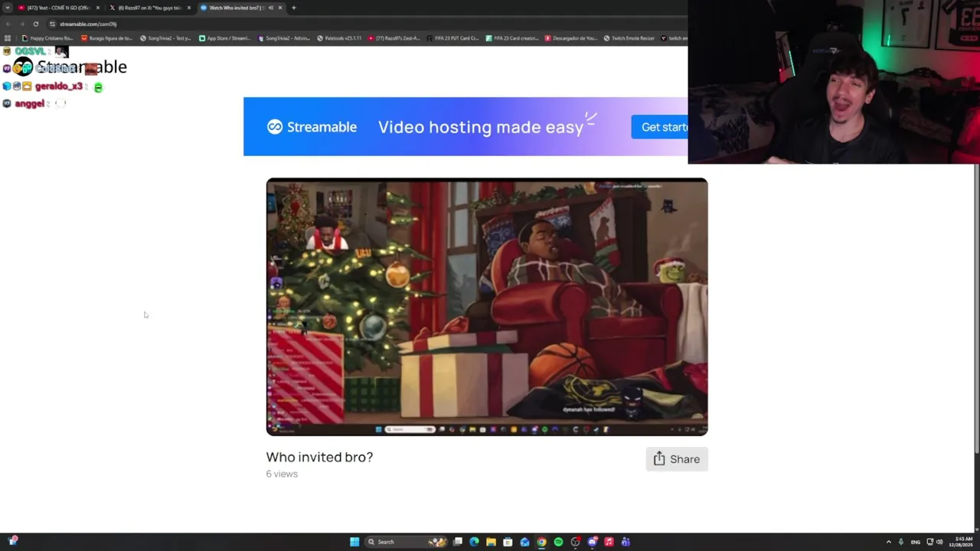Click geraldo_x3 username in chat overlay
980x551 pixels.
click(58, 86)
